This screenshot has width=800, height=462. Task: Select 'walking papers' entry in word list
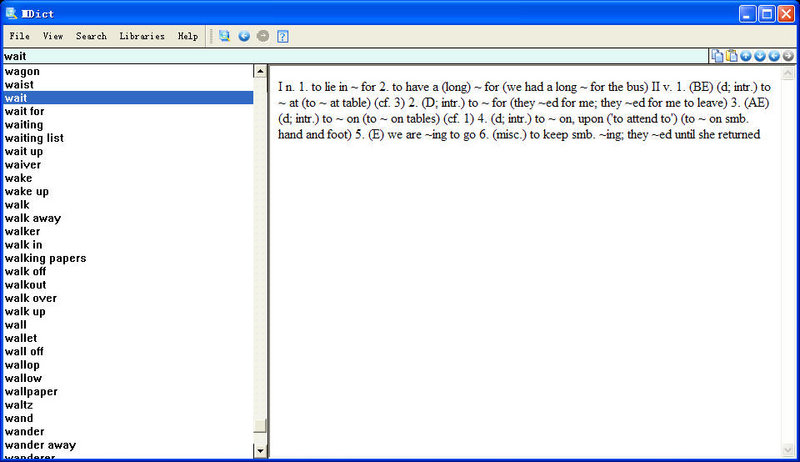[45, 258]
